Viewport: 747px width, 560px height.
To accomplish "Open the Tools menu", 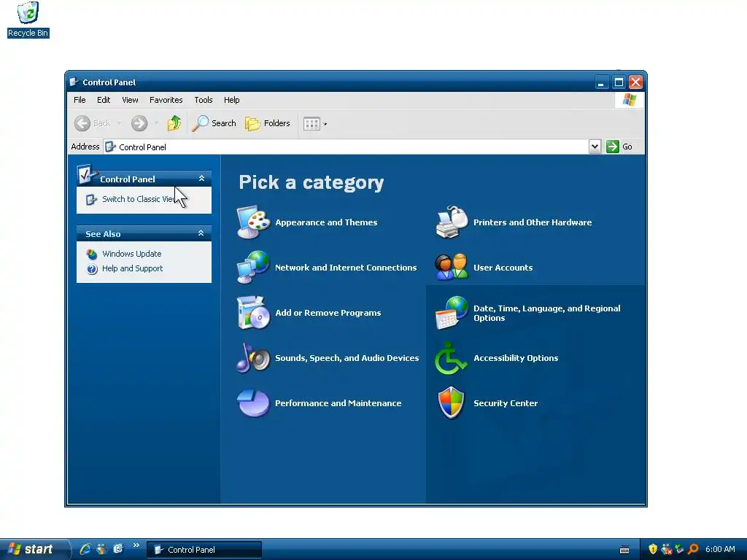I will [x=203, y=100].
